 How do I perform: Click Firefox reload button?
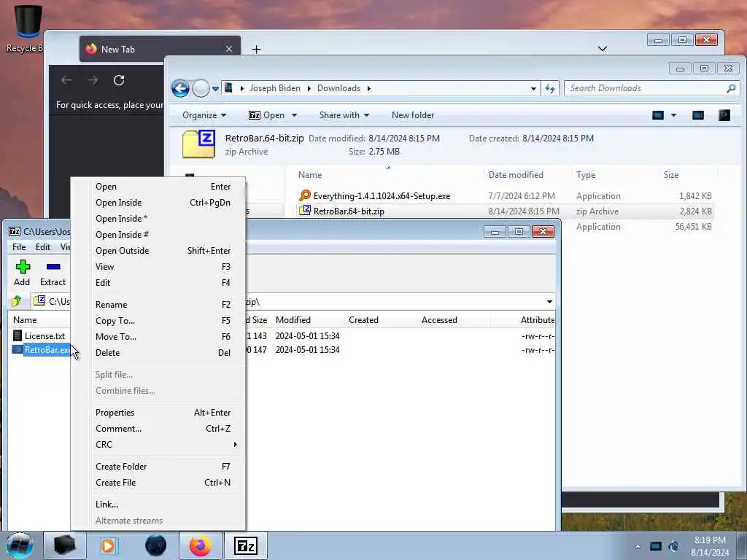[119, 80]
